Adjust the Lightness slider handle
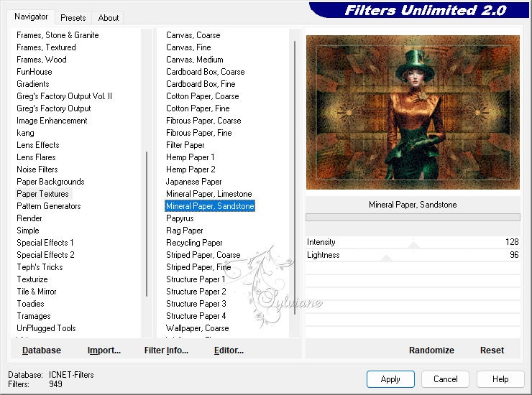 pyautogui.click(x=386, y=258)
